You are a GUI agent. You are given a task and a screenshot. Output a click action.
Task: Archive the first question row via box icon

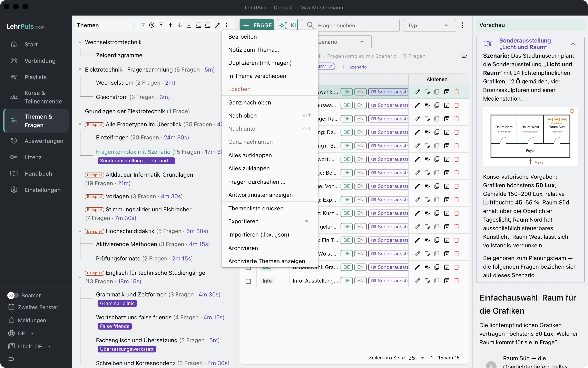(447, 92)
